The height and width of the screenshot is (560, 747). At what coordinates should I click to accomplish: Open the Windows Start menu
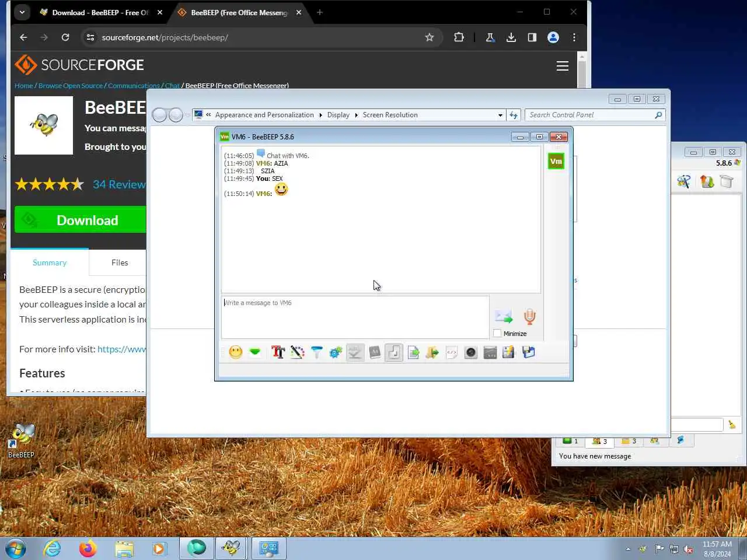tap(16, 548)
